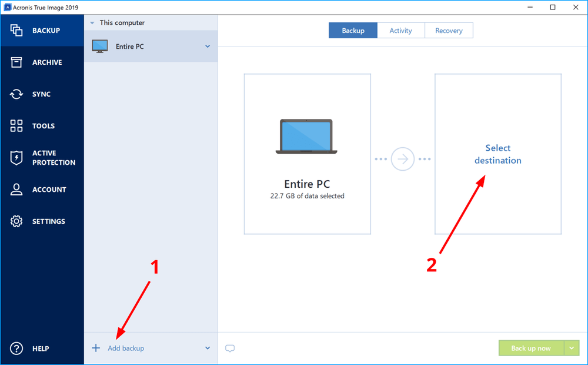Screen dimensions: 588x365
Task: Go to the ARCHIVE sidebar label
Action: click(x=47, y=62)
